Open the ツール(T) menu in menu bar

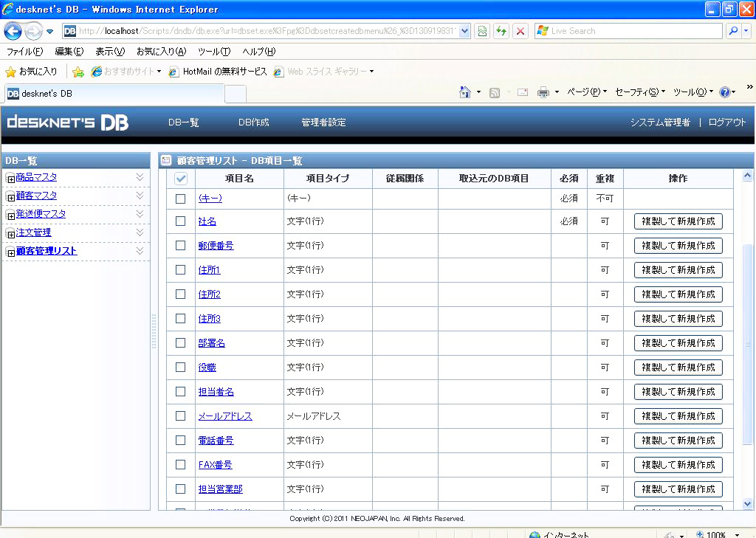coord(214,52)
